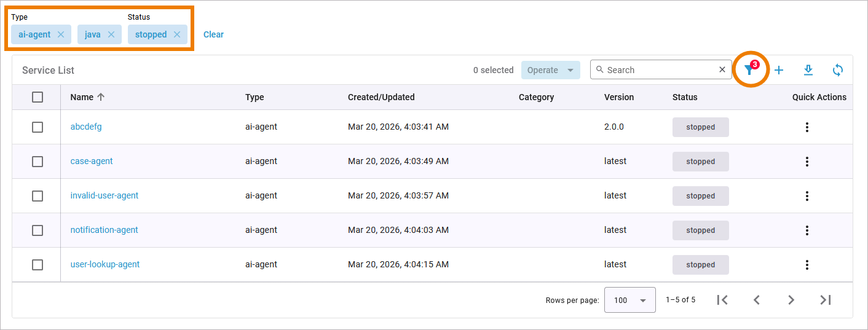
Task: Click the Clear filters link
Action: click(213, 34)
